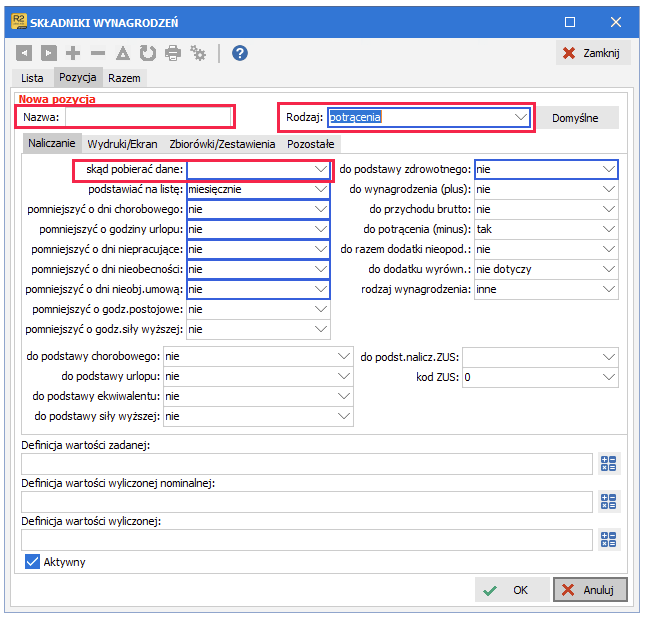
Task: Expand do podstawy ekwiwalentu dropdown
Action: click(x=343, y=396)
